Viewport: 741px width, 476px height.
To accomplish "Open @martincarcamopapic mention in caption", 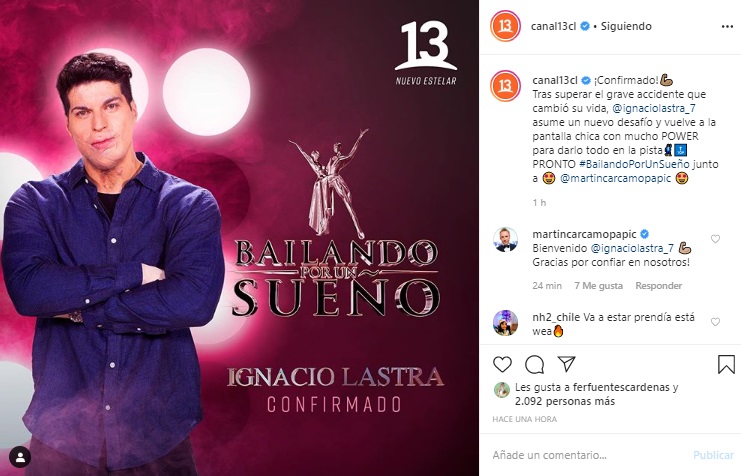I will click(x=615, y=178).
